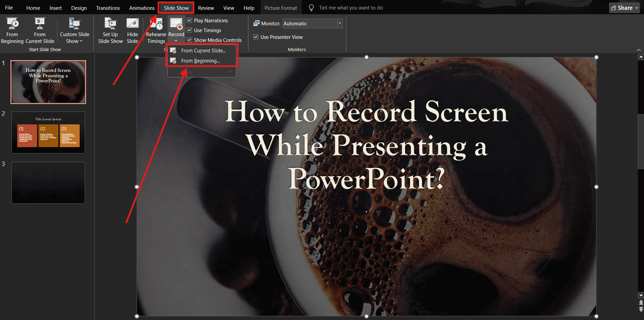Start slideshow From Current Slide

tap(39, 30)
